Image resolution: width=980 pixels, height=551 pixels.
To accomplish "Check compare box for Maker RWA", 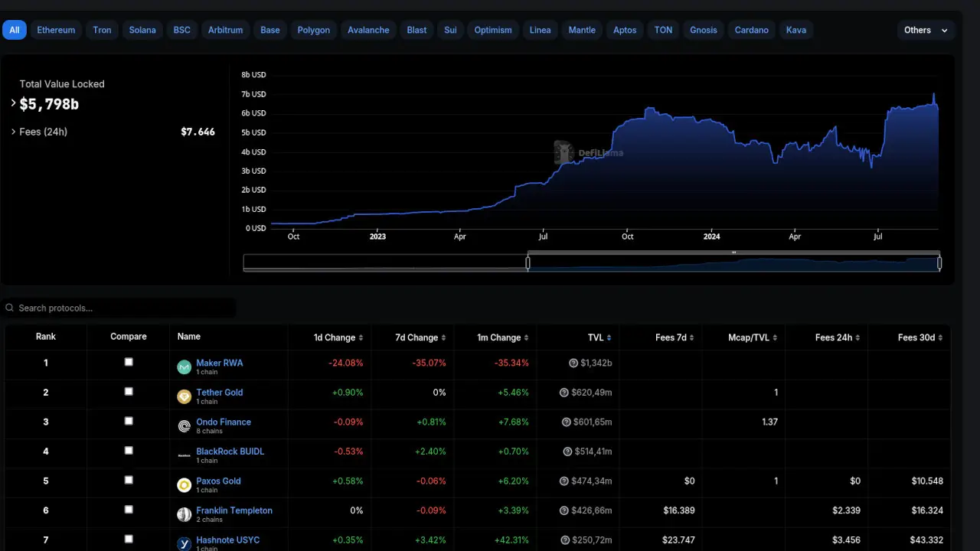I will [x=129, y=362].
